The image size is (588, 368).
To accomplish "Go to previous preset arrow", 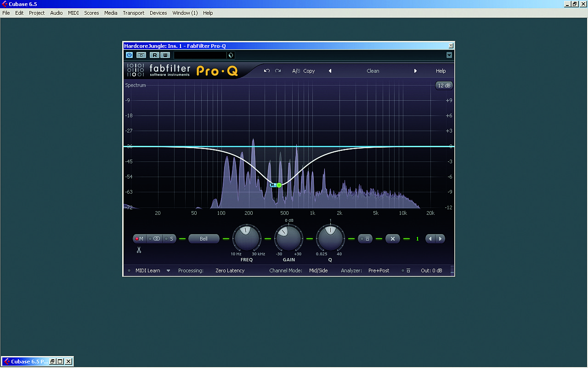I will pos(330,71).
